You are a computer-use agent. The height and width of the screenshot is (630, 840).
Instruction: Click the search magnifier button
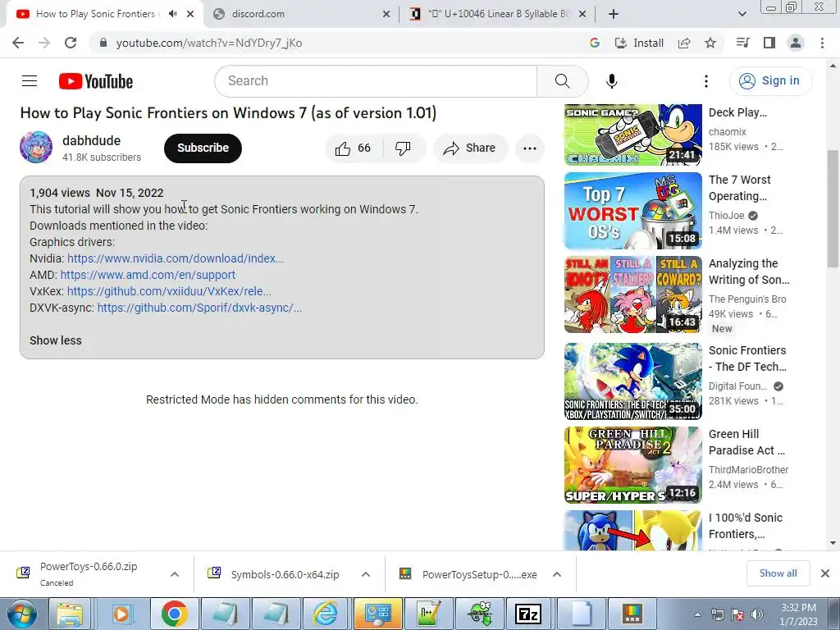tap(562, 81)
